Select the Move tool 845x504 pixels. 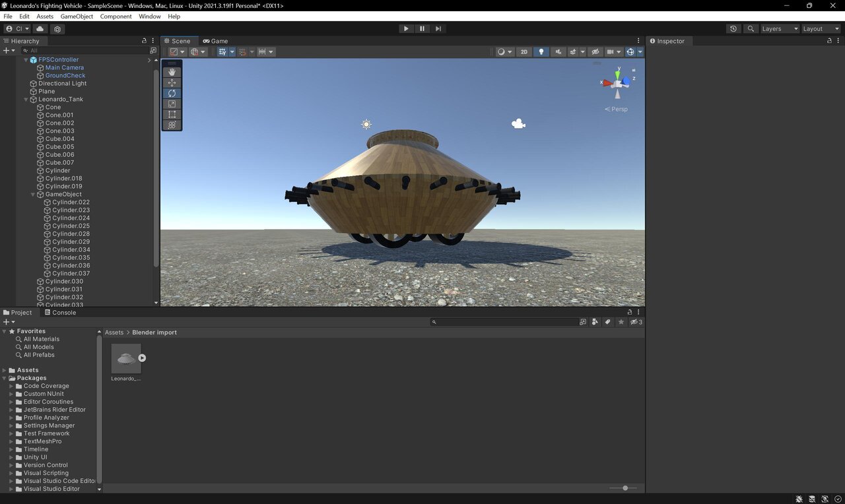tap(172, 82)
